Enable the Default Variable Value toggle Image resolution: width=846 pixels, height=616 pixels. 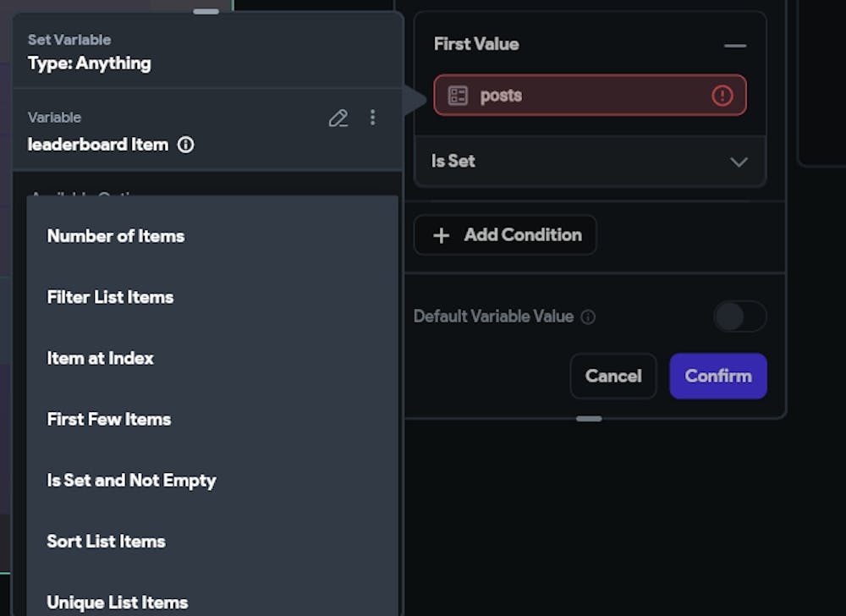[x=739, y=316]
